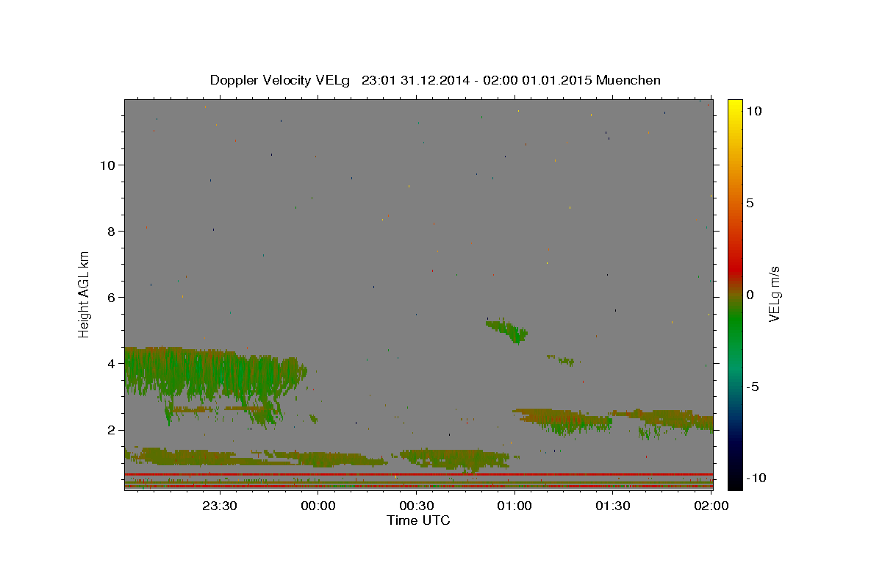Click the height axis label '2'

point(110,430)
